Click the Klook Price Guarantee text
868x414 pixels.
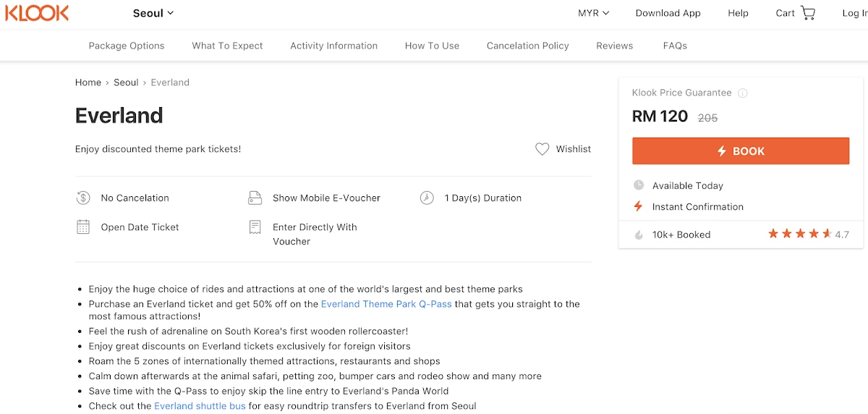[x=681, y=93]
